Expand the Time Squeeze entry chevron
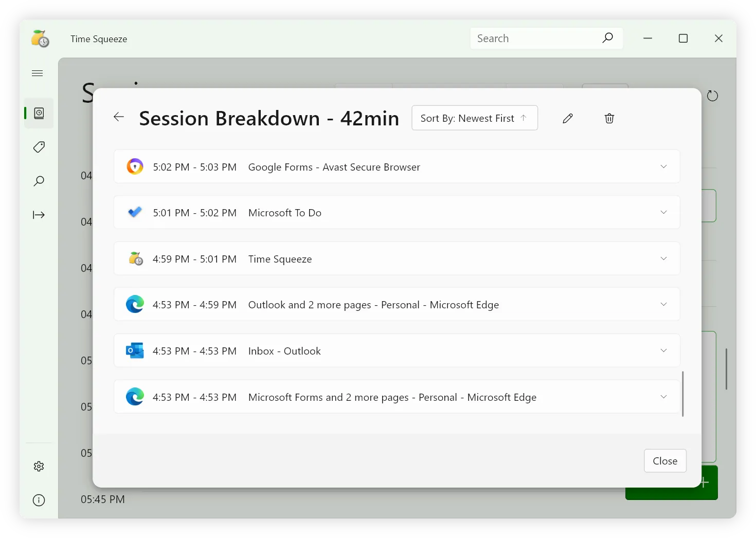The width and height of the screenshot is (756, 538). coord(663,258)
